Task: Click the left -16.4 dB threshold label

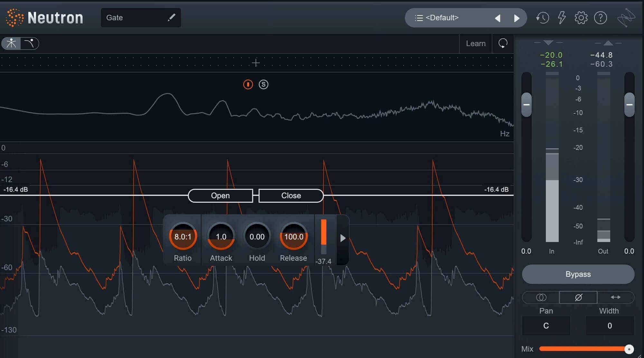Action: [x=15, y=189]
